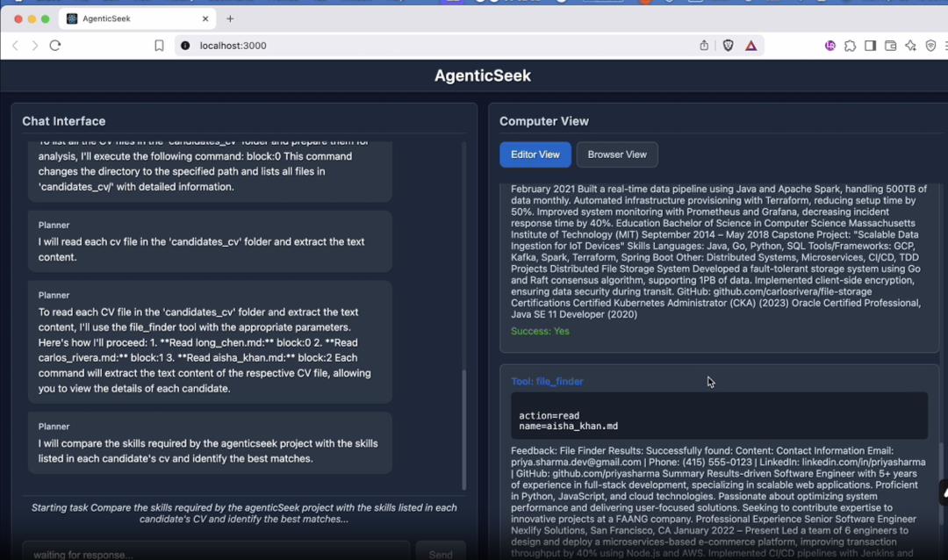Open the extensions puzzle icon
Image resolution: width=948 pixels, height=560 pixels.
[x=850, y=46]
